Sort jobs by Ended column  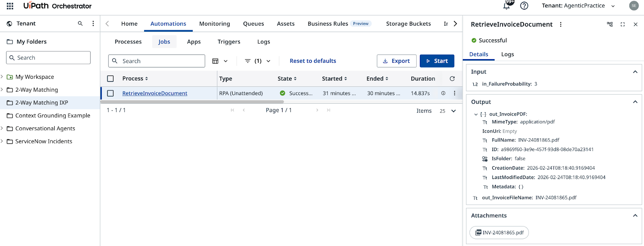click(377, 79)
